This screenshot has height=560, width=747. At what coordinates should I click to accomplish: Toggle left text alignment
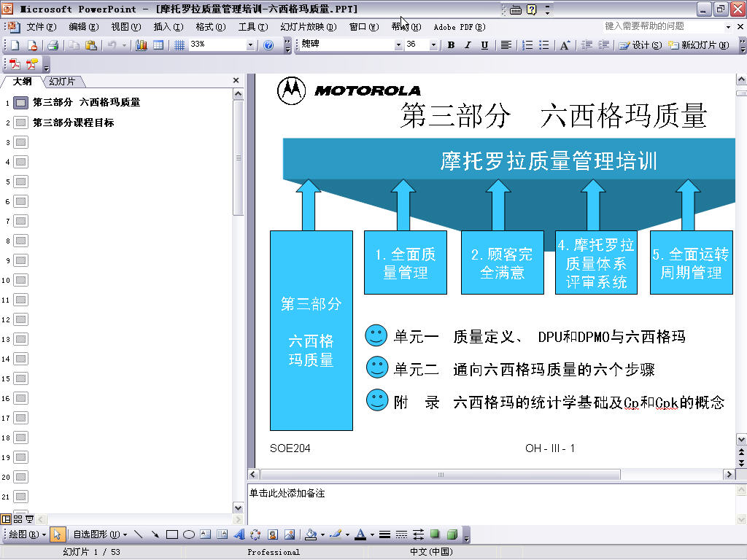point(506,45)
